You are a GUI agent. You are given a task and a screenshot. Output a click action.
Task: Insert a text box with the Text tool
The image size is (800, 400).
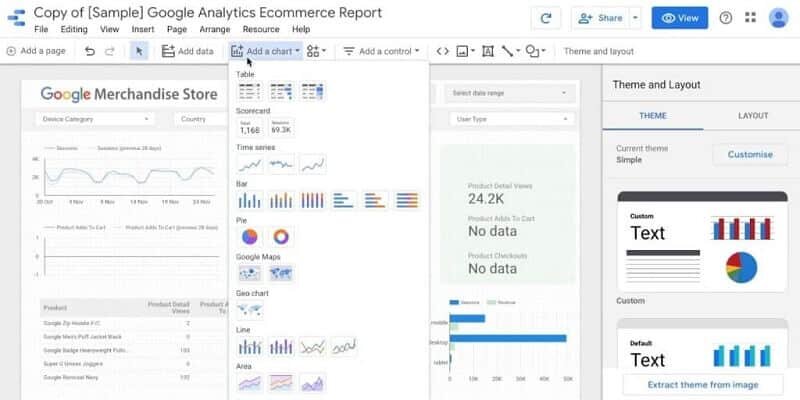click(x=488, y=51)
